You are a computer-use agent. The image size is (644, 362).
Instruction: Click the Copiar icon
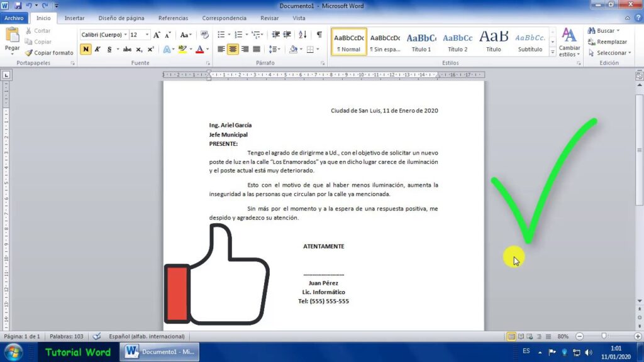28,42
